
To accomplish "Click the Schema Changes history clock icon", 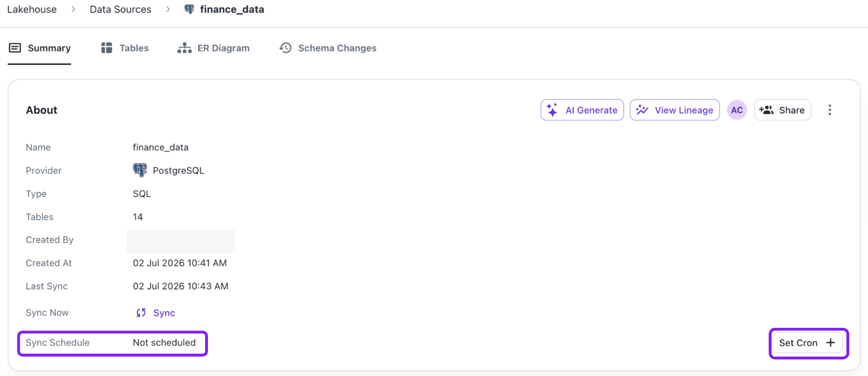I will tap(285, 48).
